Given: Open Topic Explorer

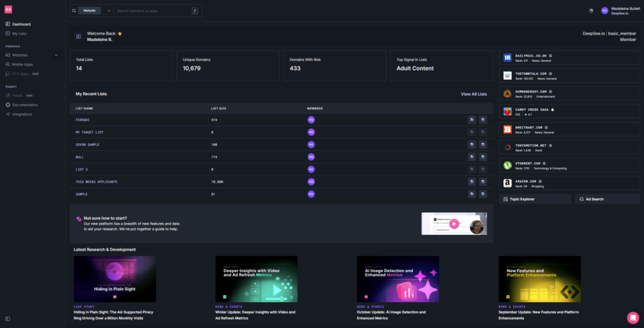Looking at the screenshot, I should [535, 200].
